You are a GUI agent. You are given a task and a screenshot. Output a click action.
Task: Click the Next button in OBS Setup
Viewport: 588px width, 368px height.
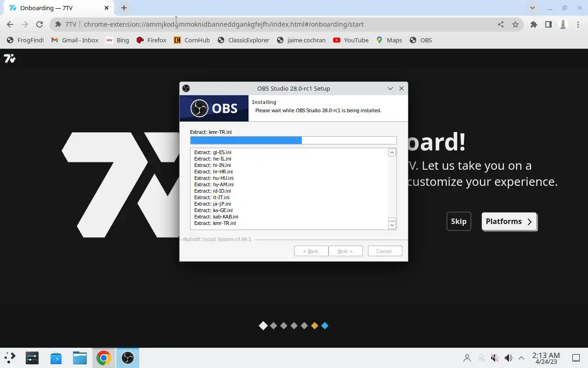345,251
